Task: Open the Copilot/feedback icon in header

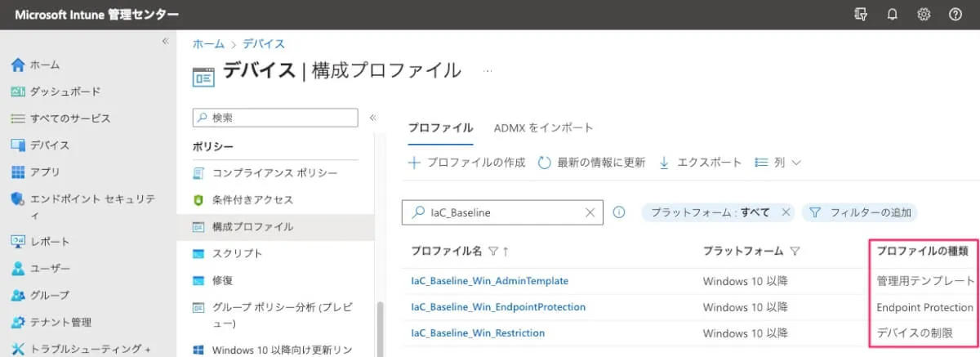Action: click(x=860, y=14)
